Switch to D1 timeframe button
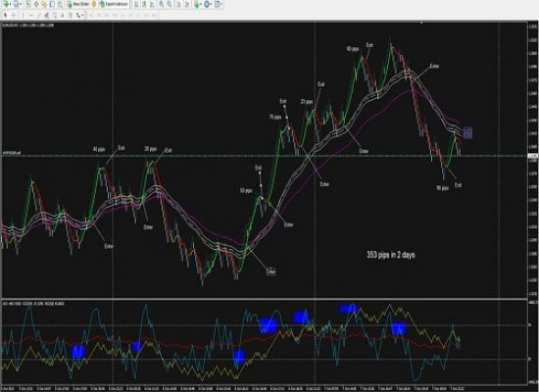The width and height of the screenshot is (539, 392). coord(138,15)
